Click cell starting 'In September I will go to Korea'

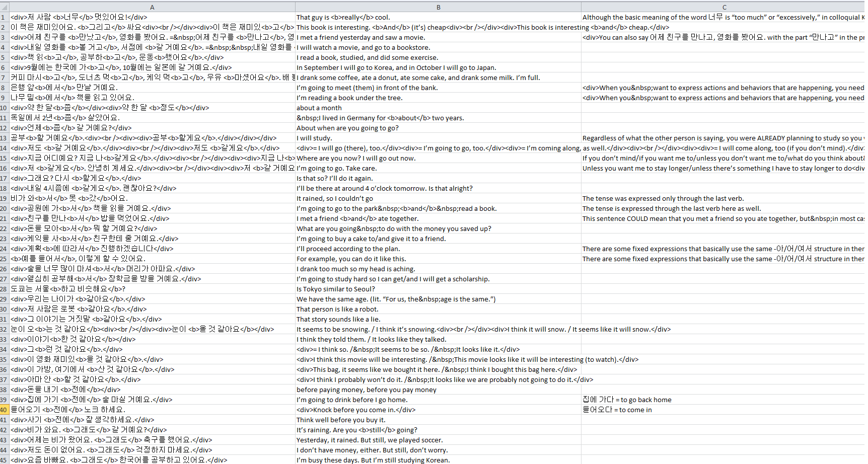(x=438, y=67)
